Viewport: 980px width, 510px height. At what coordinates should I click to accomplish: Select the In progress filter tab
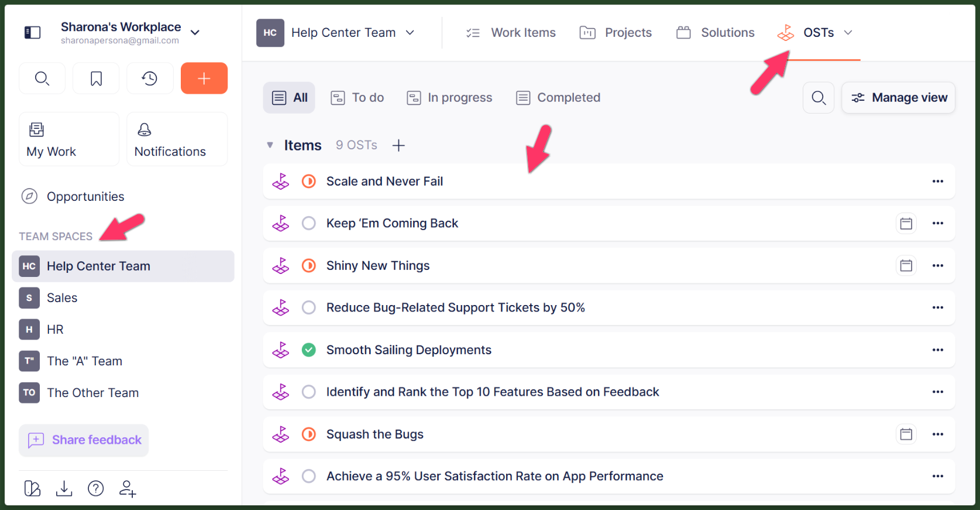click(x=449, y=98)
